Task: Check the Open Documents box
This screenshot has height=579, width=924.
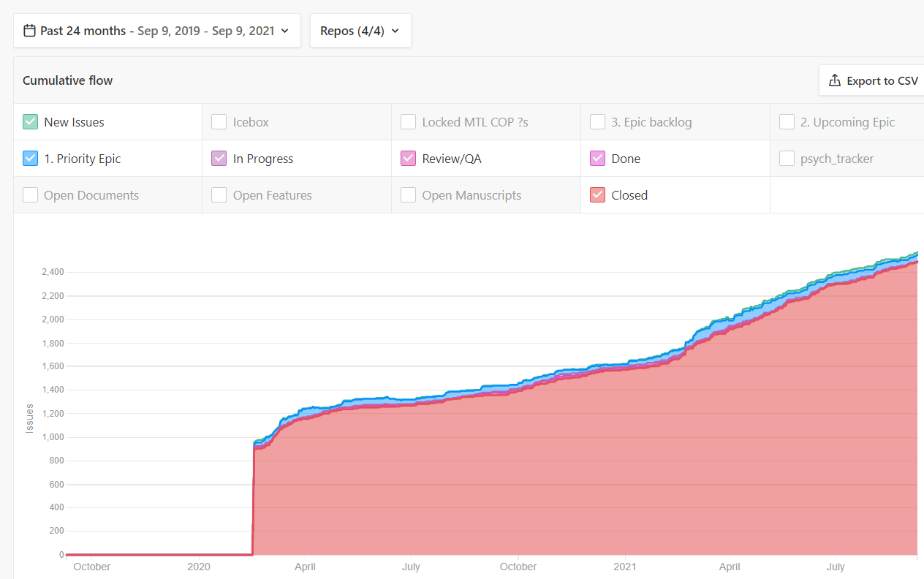Action: point(30,195)
